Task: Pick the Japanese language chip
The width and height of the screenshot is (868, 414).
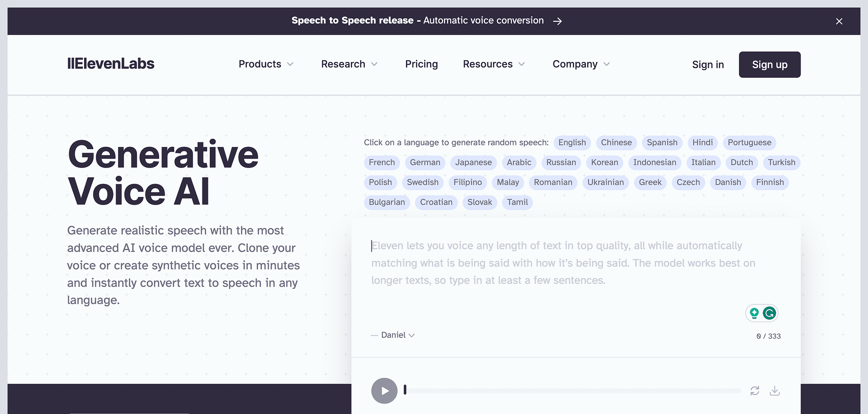Action: pyautogui.click(x=473, y=162)
